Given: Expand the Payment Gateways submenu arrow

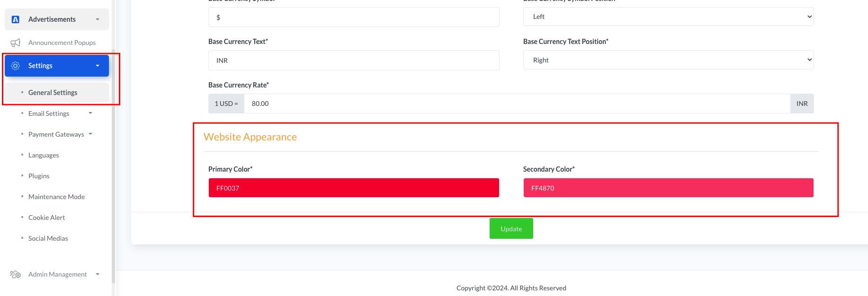Looking at the screenshot, I should coord(90,134).
